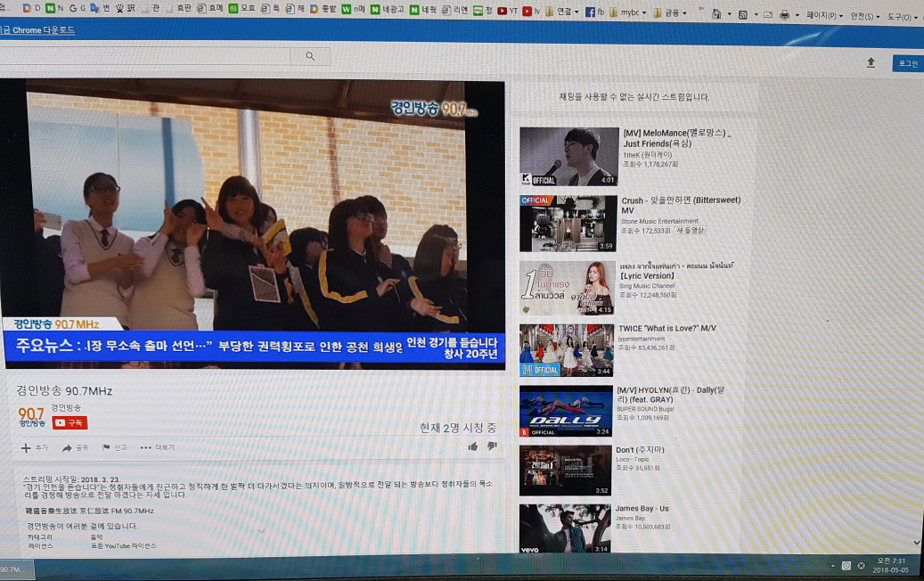This screenshot has height=581, width=924.
Task: Like the video with thumbs up
Action: 472,446
